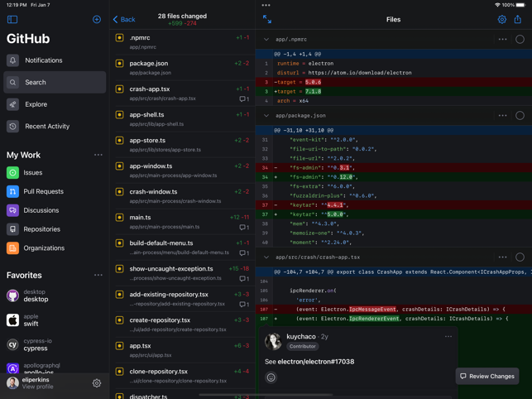Open comment indicator on crash-app.tsx row
532x399 pixels.
pos(244,99)
